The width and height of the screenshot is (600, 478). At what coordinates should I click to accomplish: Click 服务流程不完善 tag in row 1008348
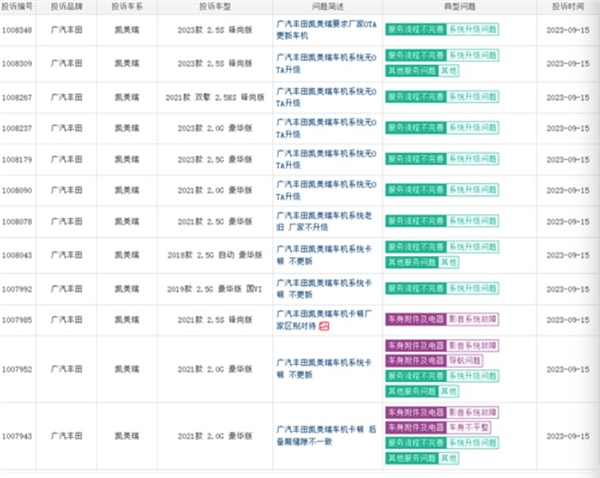coord(416,29)
